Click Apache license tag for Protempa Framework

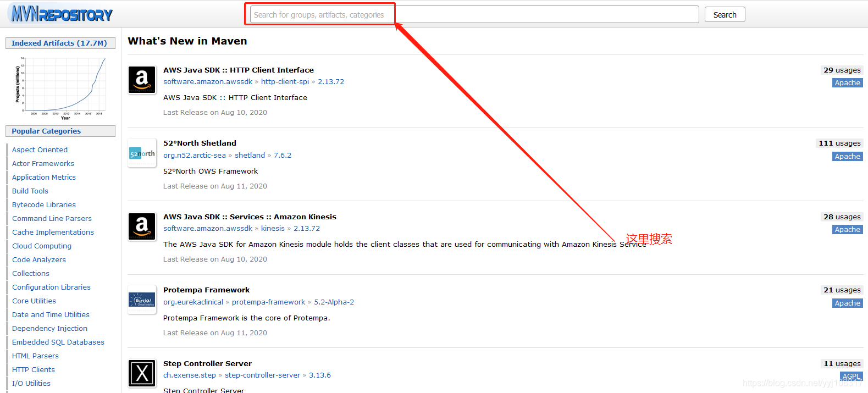point(847,303)
